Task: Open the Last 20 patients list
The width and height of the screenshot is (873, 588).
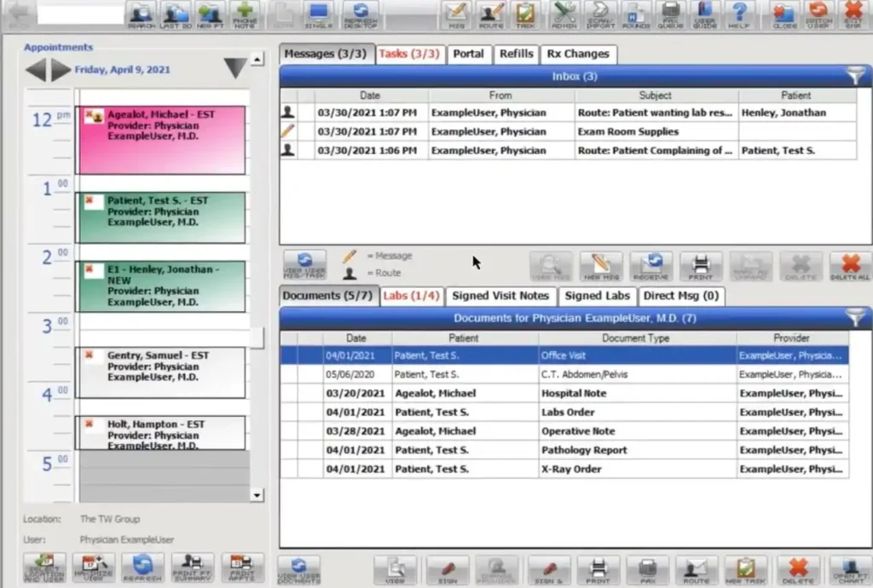Action: [175, 14]
